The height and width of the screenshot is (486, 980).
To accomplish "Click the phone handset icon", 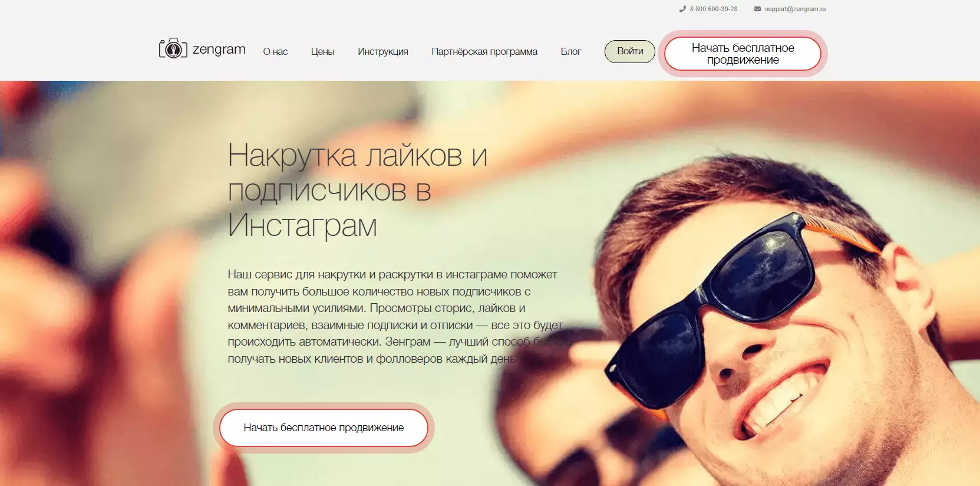I will pos(682,9).
